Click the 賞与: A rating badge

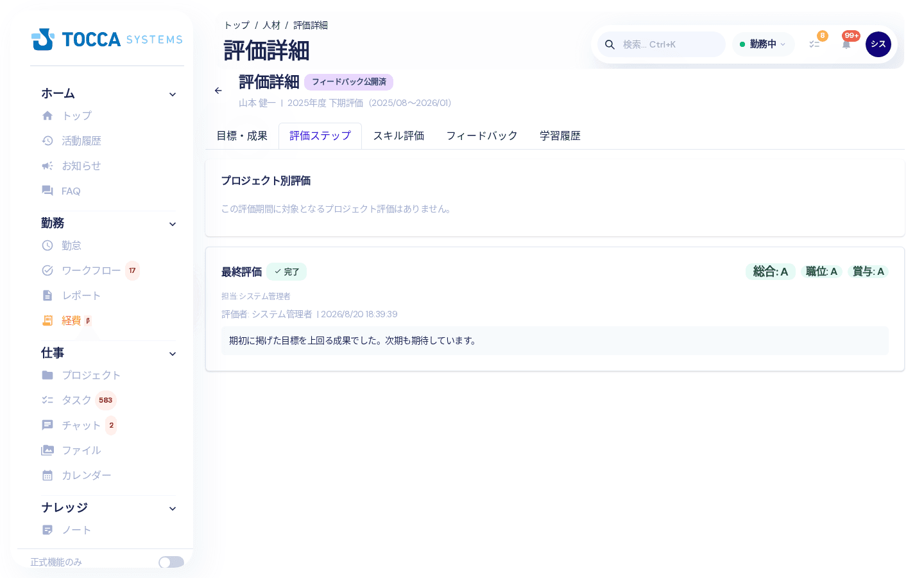pos(868,272)
